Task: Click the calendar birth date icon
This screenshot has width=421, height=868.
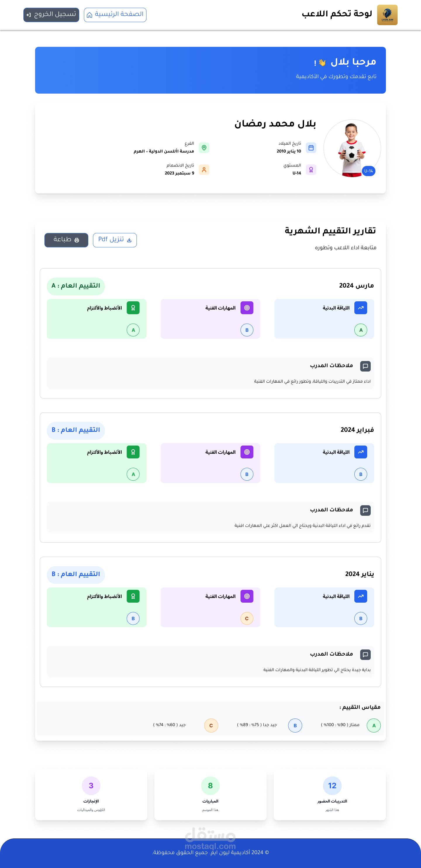Action: (311, 147)
